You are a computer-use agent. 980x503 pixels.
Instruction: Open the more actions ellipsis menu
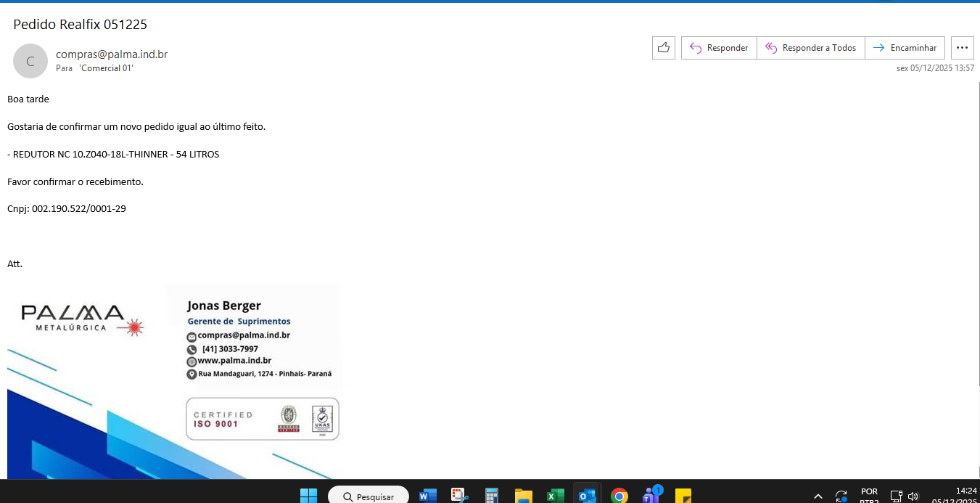coord(962,48)
